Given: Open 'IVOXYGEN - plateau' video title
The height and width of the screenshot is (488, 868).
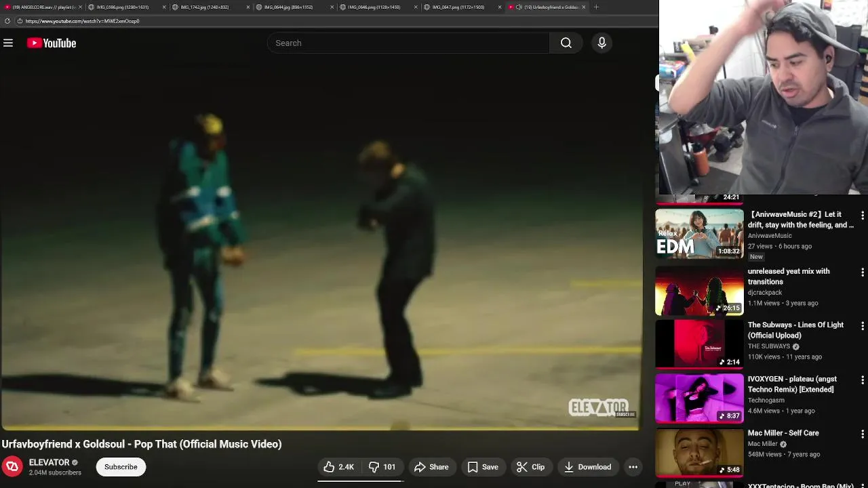Looking at the screenshot, I should point(792,384).
